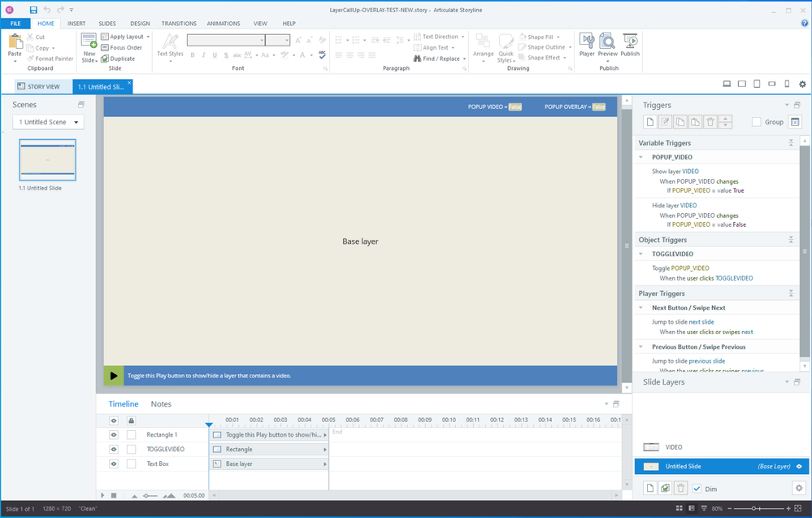Image resolution: width=812 pixels, height=518 pixels.
Task: Open layer properties gear in Slide Layers
Action: 798,488
